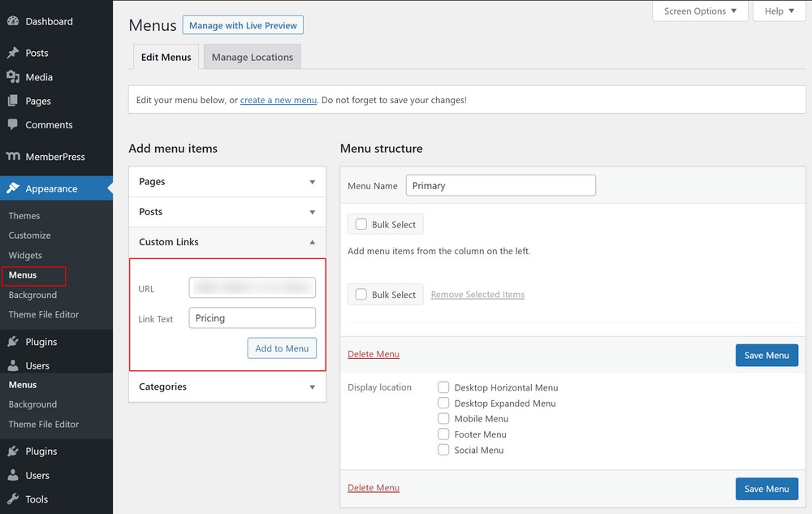Click the Appearance paintbrush icon
812x514 pixels.
(x=13, y=188)
